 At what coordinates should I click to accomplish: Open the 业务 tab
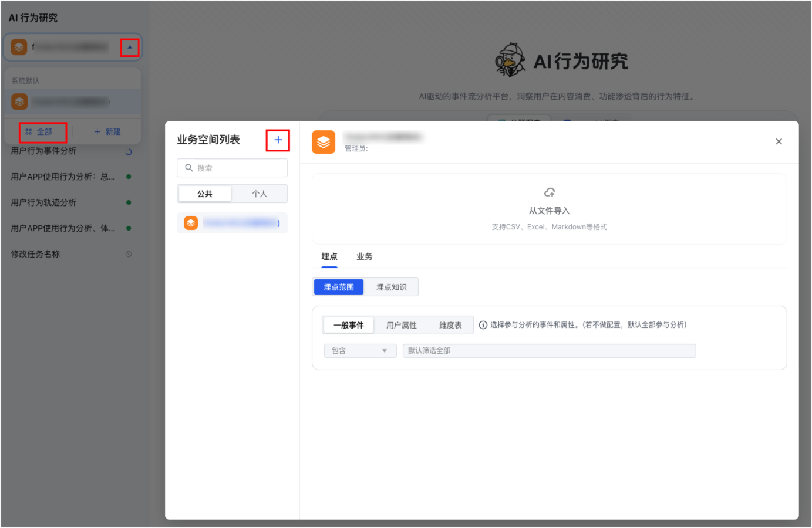point(365,256)
